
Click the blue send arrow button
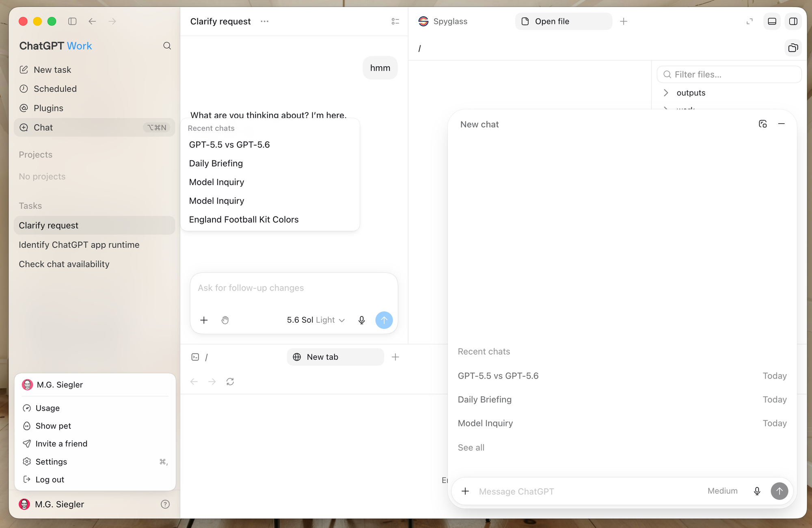(384, 320)
